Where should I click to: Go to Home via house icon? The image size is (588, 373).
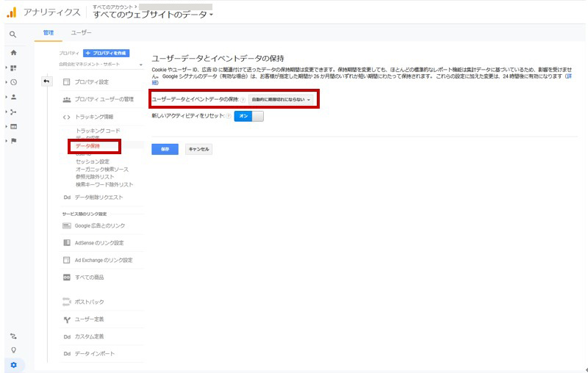13,53
